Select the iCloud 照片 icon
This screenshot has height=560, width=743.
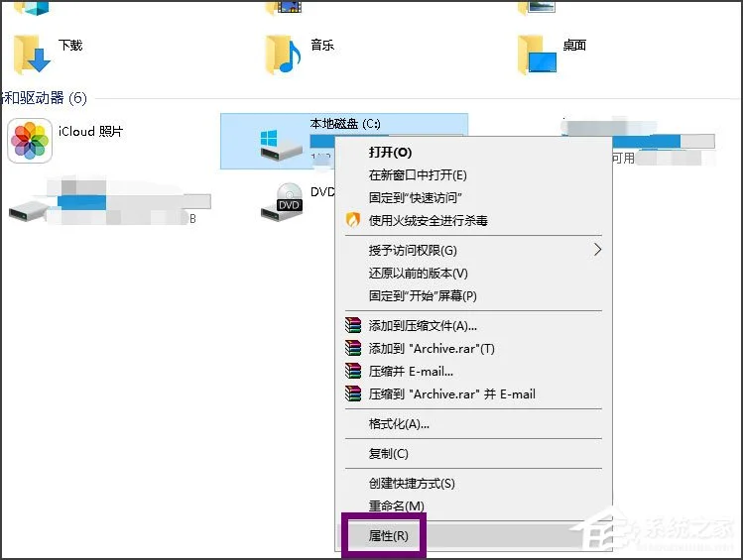[x=30, y=141]
